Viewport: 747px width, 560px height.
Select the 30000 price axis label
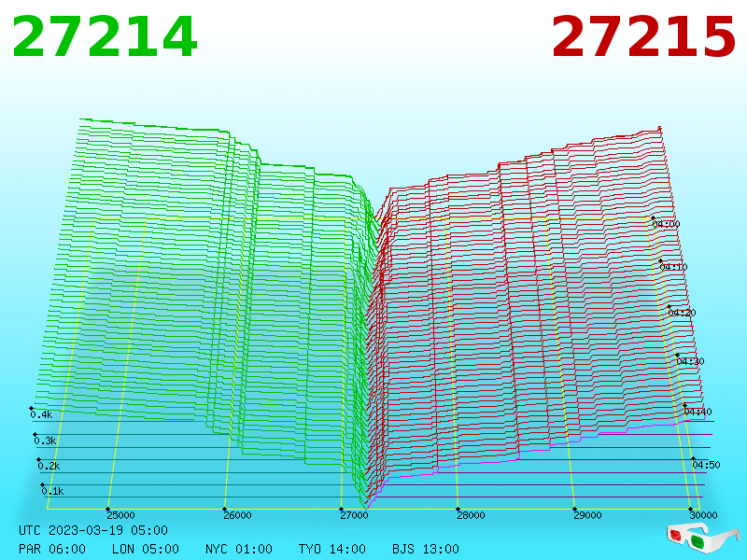[703, 515]
